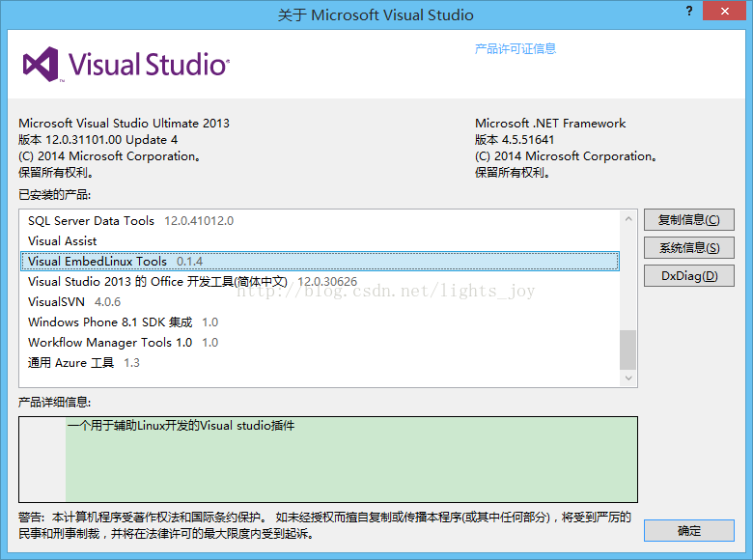753x560 pixels.
Task: Select Visual Studio 2013 的 Office 开发工具 row
Action: point(320,281)
